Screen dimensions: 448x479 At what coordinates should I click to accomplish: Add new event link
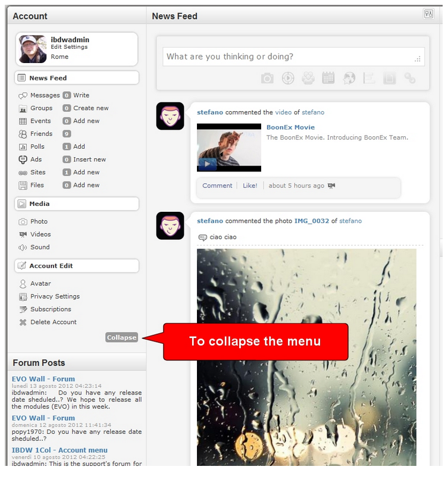[x=86, y=121]
